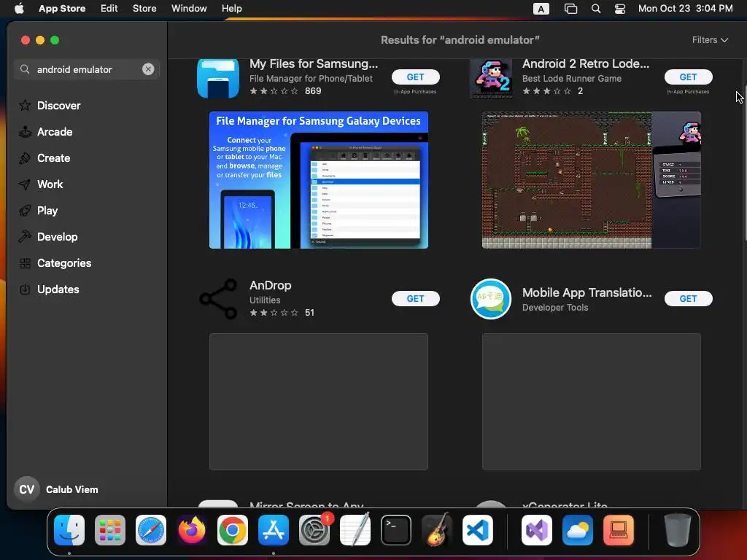
Task: Open the Calub Viem account profile
Action: point(56,489)
